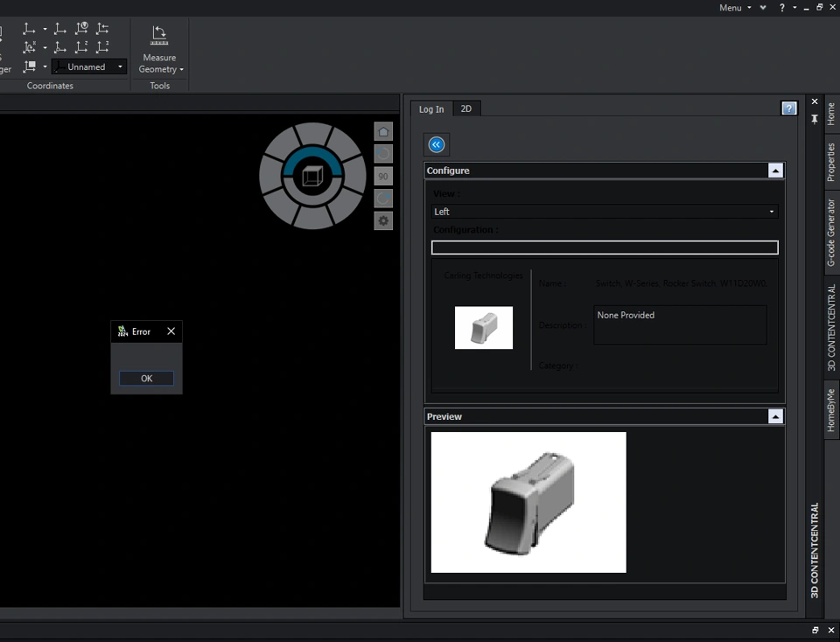Collapse the Configure section
Image resolution: width=840 pixels, height=642 pixels.
[775, 171]
